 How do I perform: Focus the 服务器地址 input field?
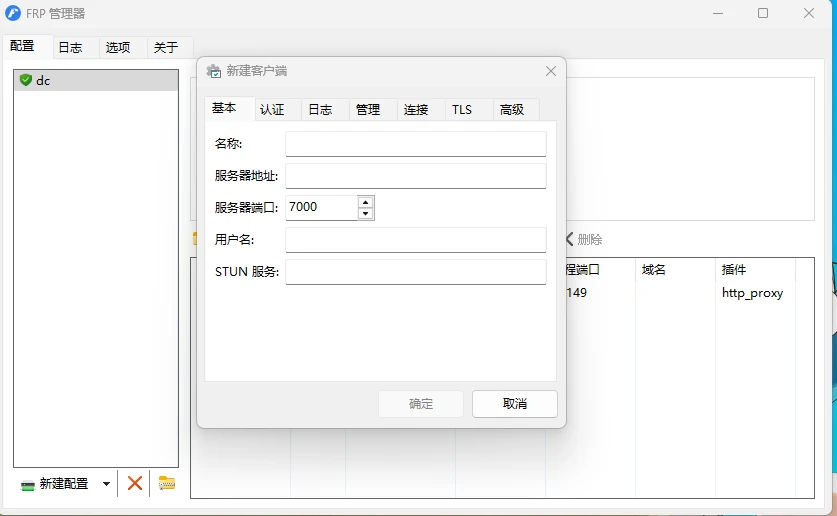coord(416,176)
